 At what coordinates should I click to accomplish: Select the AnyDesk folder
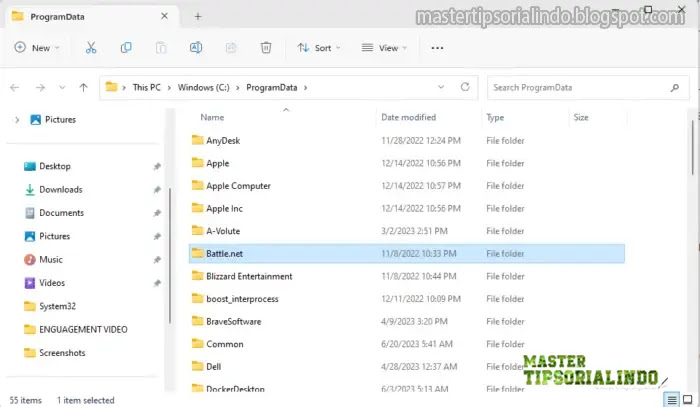coord(407,141)
